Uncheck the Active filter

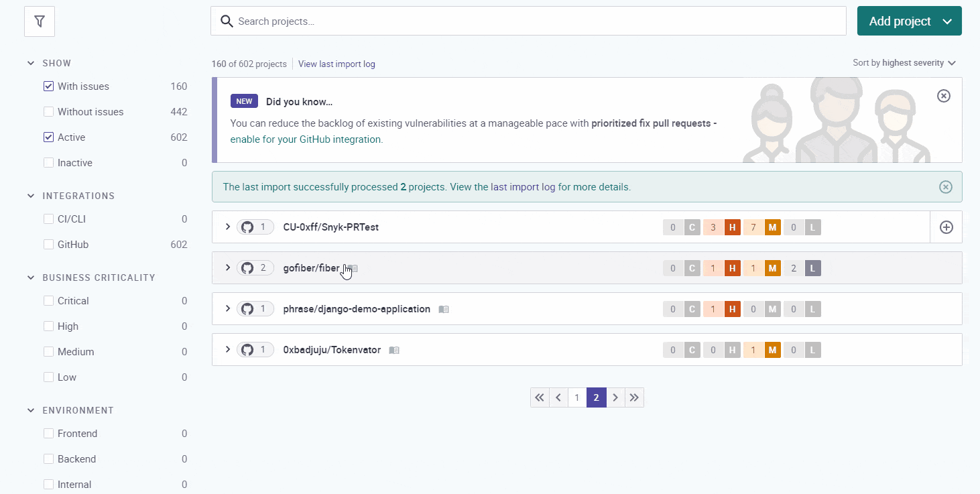(48, 137)
